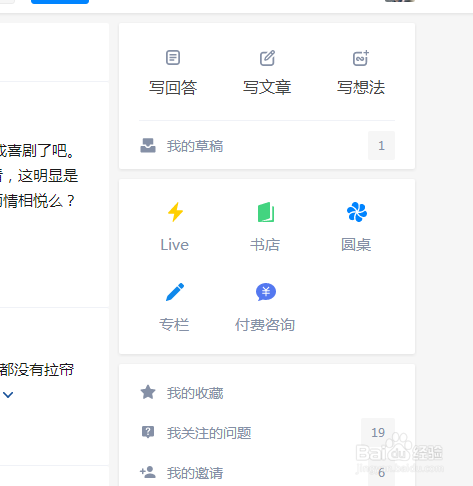
Task: Open the 书店 label
Action: coord(265,245)
